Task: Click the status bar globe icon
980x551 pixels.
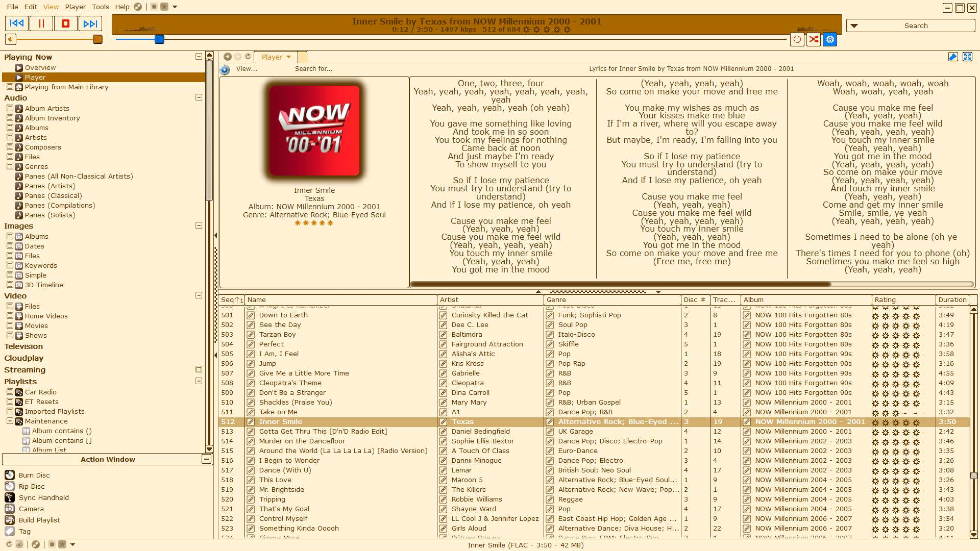Action: pos(36,544)
